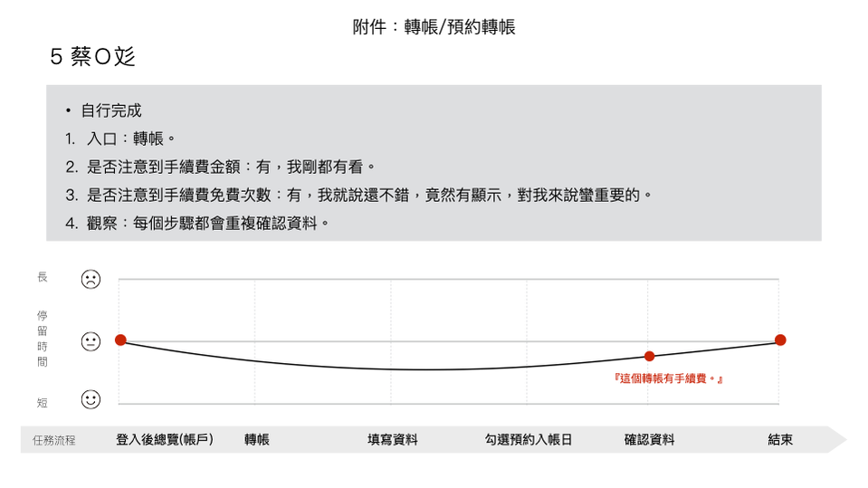The width and height of the screenshot is (868, 488).
Task: Click the 任務流程 row label
Action: (53, 440)
